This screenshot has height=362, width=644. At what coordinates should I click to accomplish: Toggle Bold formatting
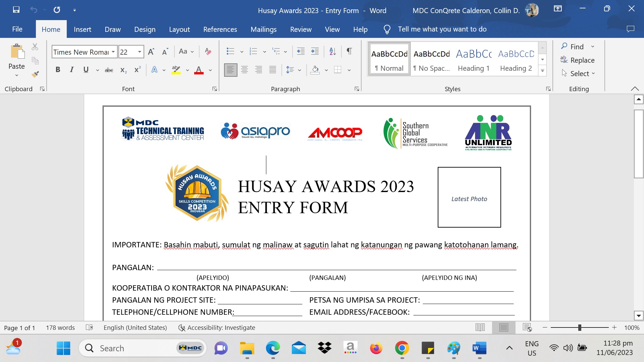click(x=58, y=70)
